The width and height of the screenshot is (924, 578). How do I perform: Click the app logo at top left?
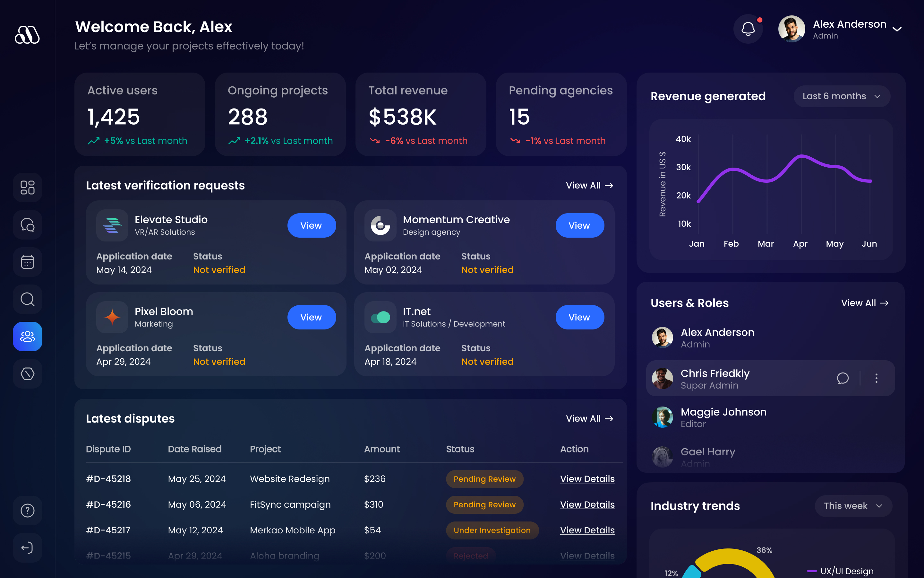pos(27,34)
